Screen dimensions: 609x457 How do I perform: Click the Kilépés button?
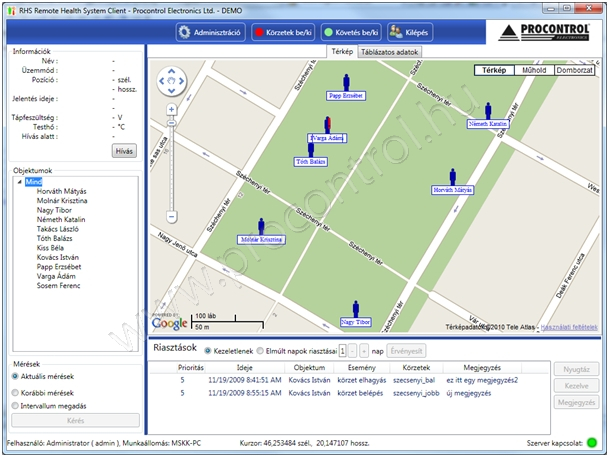pos(410,32)
